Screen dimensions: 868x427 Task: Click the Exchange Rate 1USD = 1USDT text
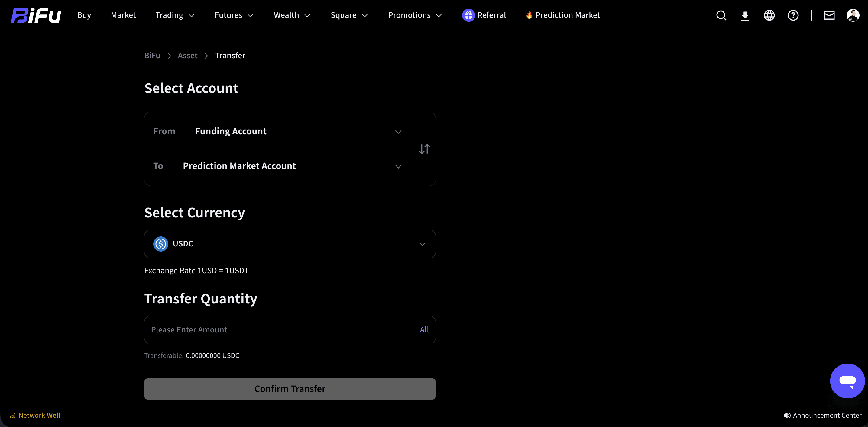pos(196,270)
